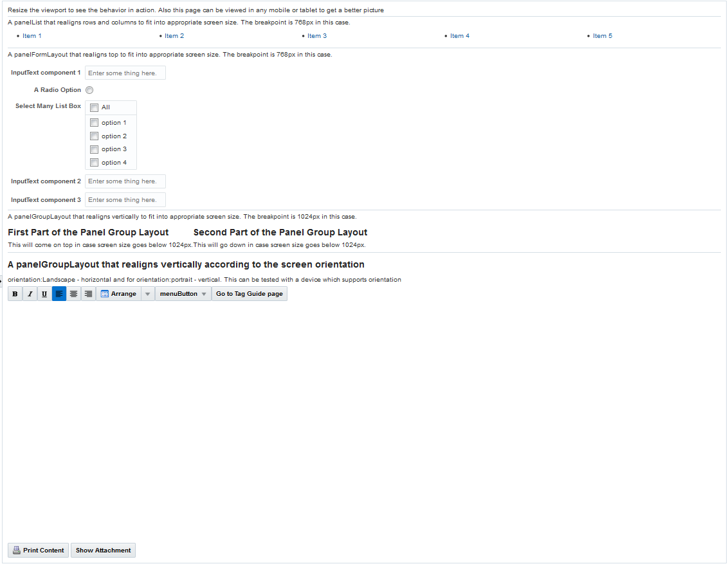
Task: Open the menuButton dropdown
Action: pyautogui.click(x=183, y=294)
